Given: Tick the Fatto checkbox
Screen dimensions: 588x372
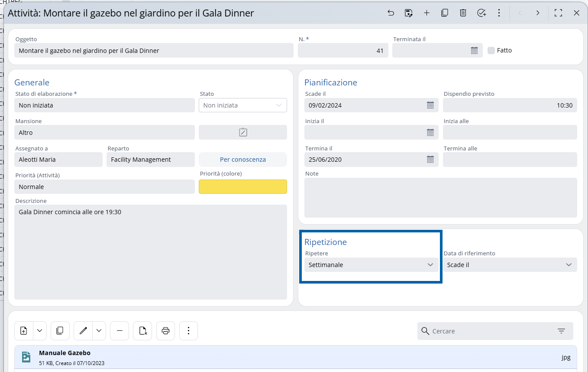Looking at the screenshot, I should 491,50.
